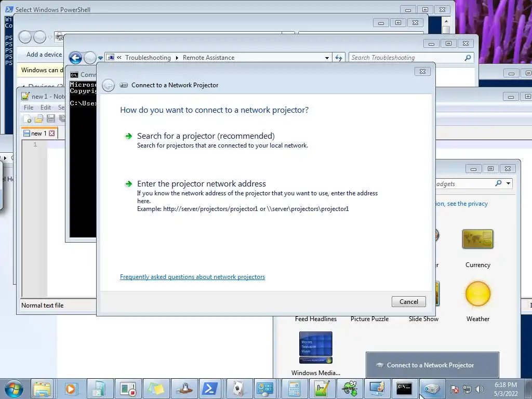Open Solitaire from taskbar
Image resolution: width=532 pixels, height=399 pixels.
(238, 389)
